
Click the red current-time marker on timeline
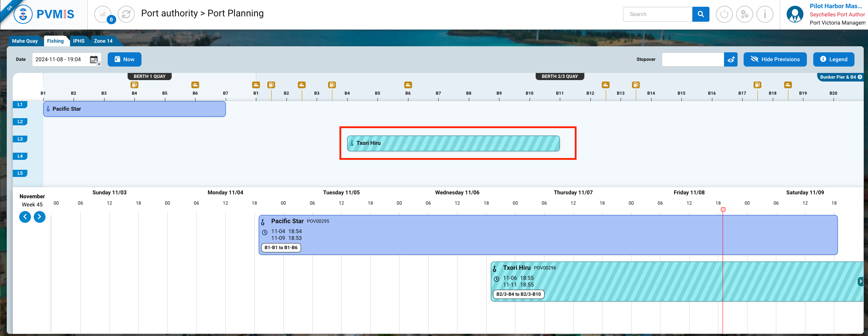(x=723, y=210)
